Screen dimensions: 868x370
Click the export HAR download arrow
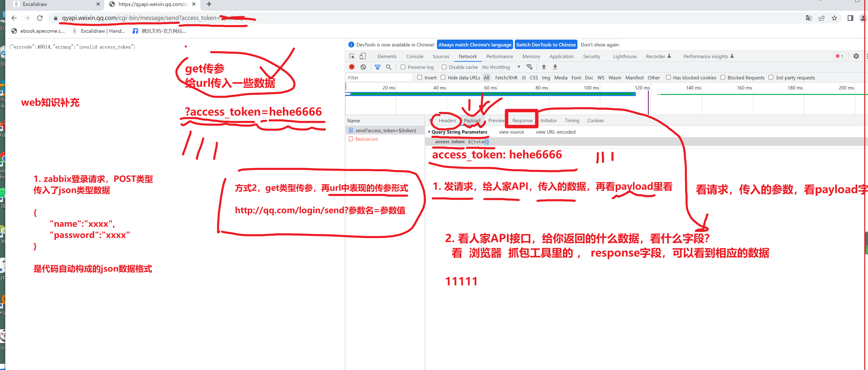tap(555, 67)
